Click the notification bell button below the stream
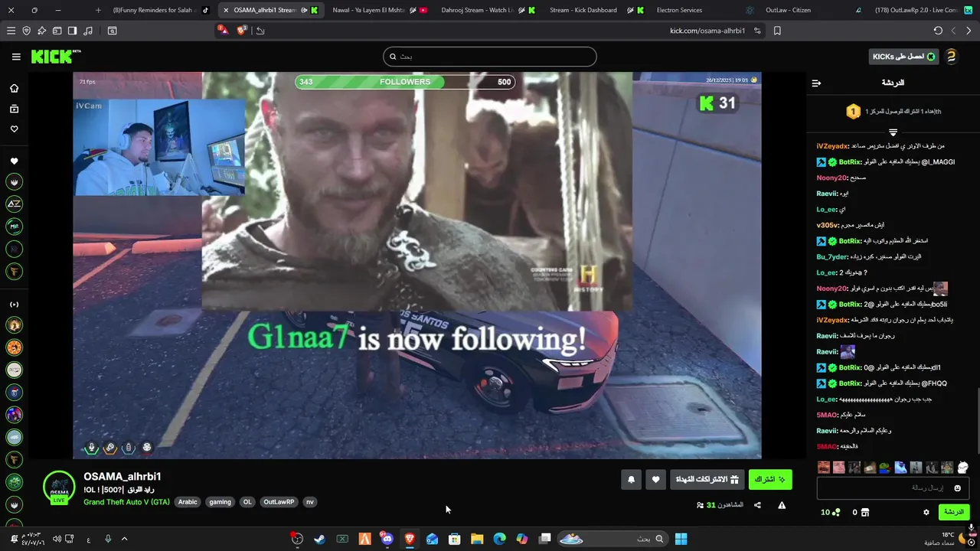 631,480
